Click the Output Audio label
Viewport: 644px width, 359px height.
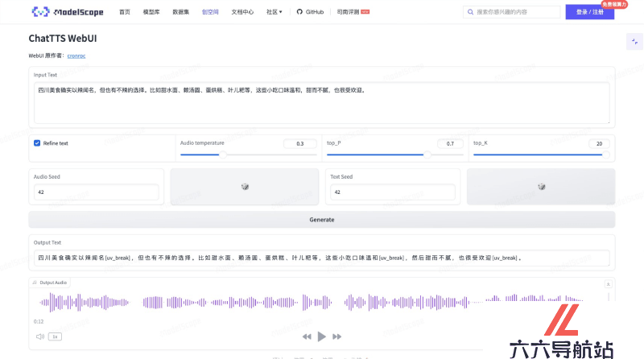pos(50,283)
